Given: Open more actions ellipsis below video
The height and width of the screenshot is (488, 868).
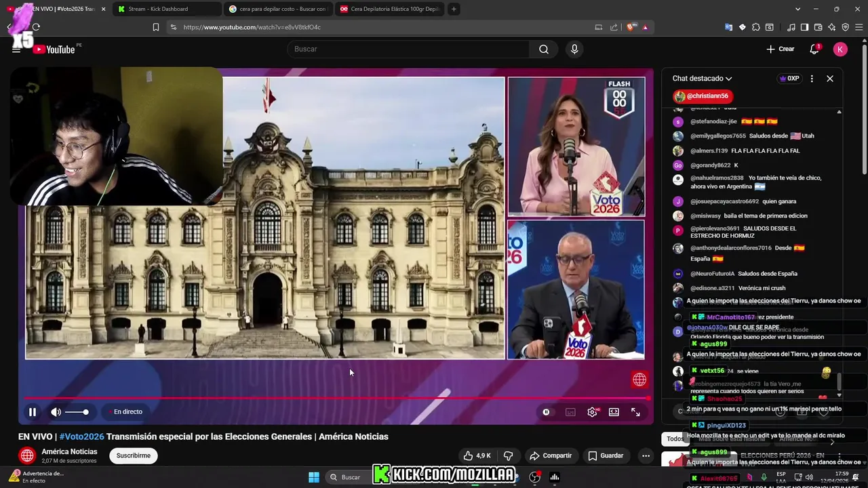Looking at the screenshot, I should click(x=646, y=455).
